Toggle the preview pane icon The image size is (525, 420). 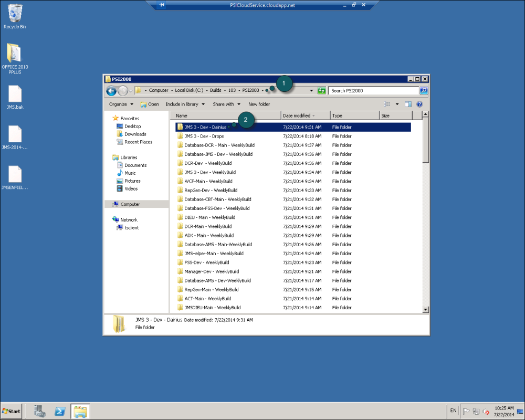pyautogui.click(x=408, y=104)
